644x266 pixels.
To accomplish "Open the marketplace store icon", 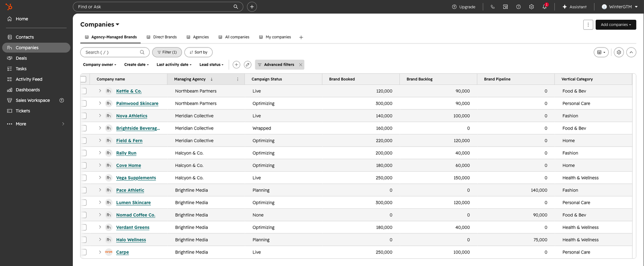I will (x=506, y=7).
